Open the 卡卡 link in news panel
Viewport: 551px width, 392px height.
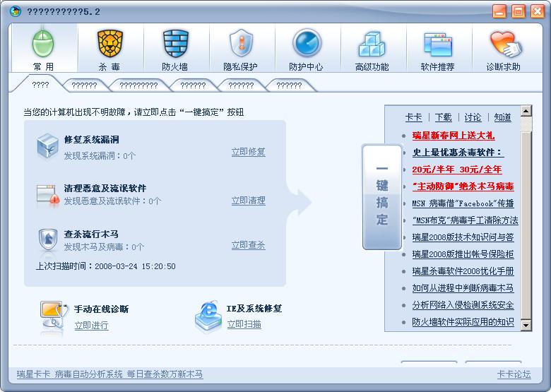point(413,117)
